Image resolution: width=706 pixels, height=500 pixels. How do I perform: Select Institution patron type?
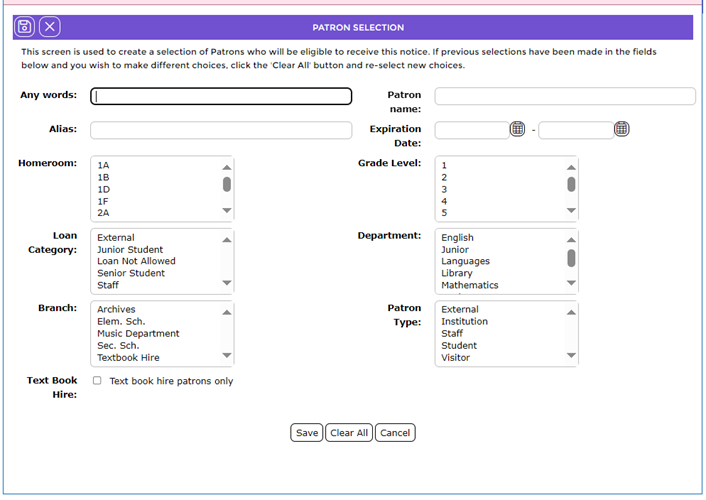point(464,322)
